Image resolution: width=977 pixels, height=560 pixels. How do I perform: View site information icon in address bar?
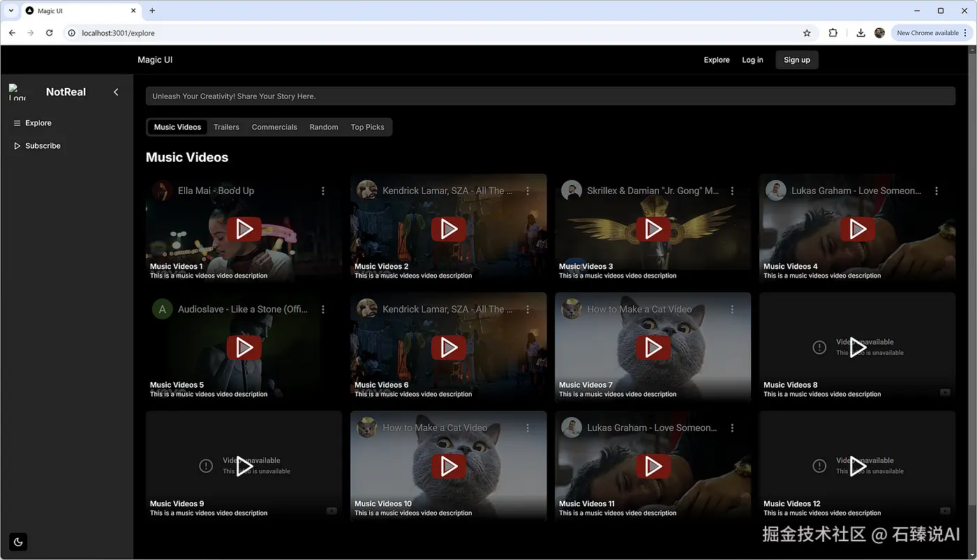(x=71, y=33)
